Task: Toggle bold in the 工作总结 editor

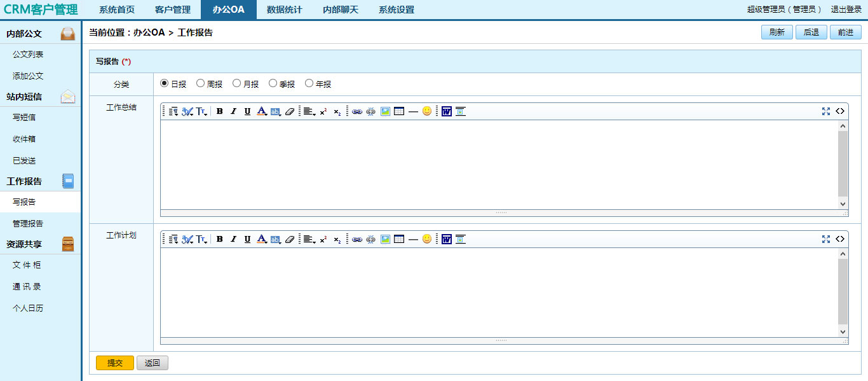Action: click(x=219, y=111)
